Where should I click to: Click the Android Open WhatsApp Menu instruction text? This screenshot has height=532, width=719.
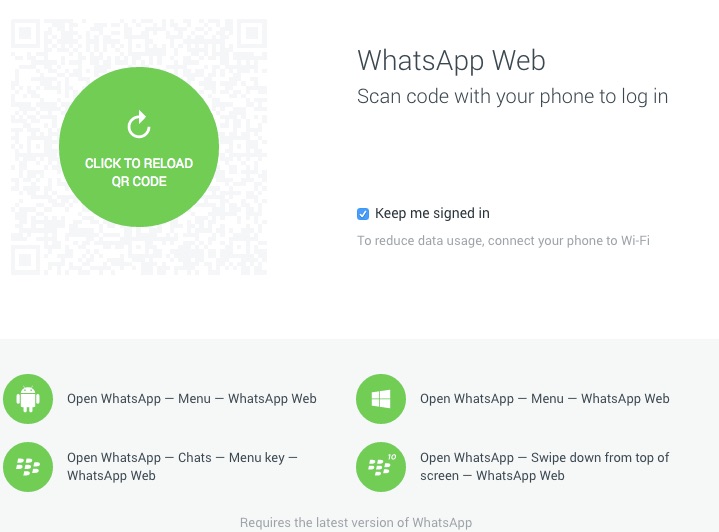[192, 399]
